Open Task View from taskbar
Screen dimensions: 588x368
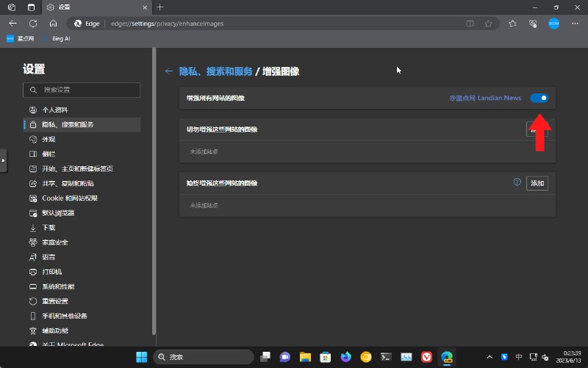[265, 357]
